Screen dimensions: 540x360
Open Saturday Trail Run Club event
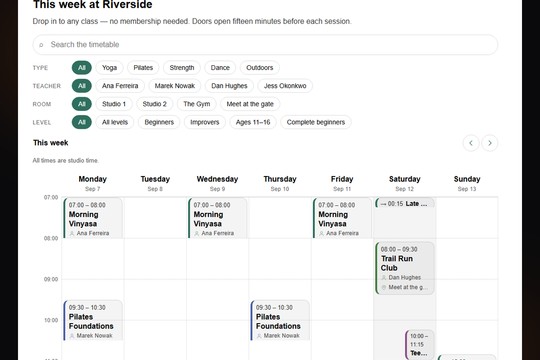point(405,268)
